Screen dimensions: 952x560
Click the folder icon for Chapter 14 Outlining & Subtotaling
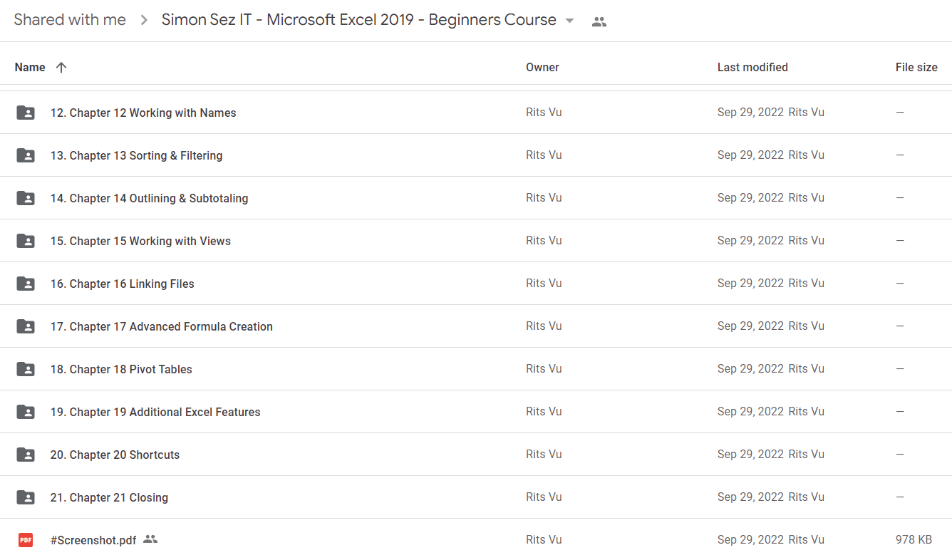coord(26,198)
